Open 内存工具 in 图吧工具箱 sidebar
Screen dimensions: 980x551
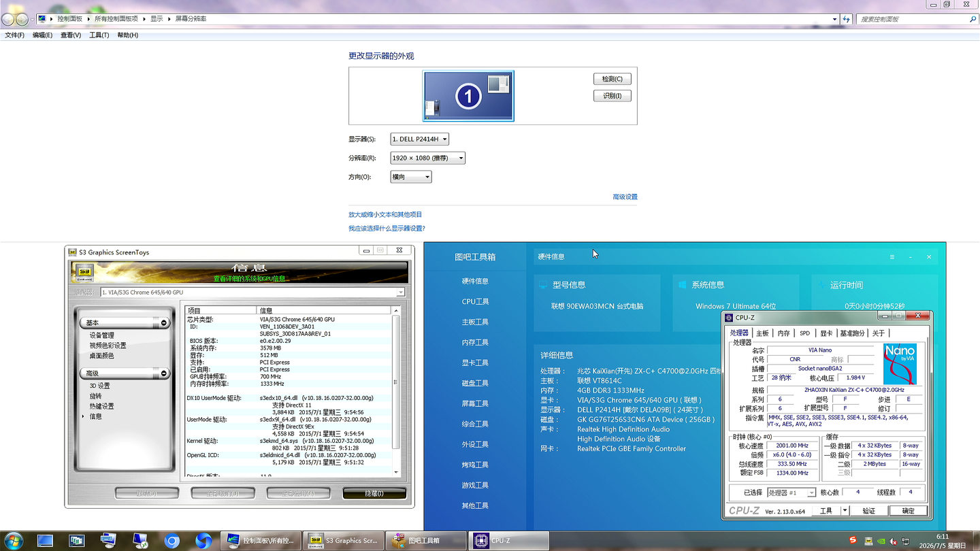[x=475, y=342]
